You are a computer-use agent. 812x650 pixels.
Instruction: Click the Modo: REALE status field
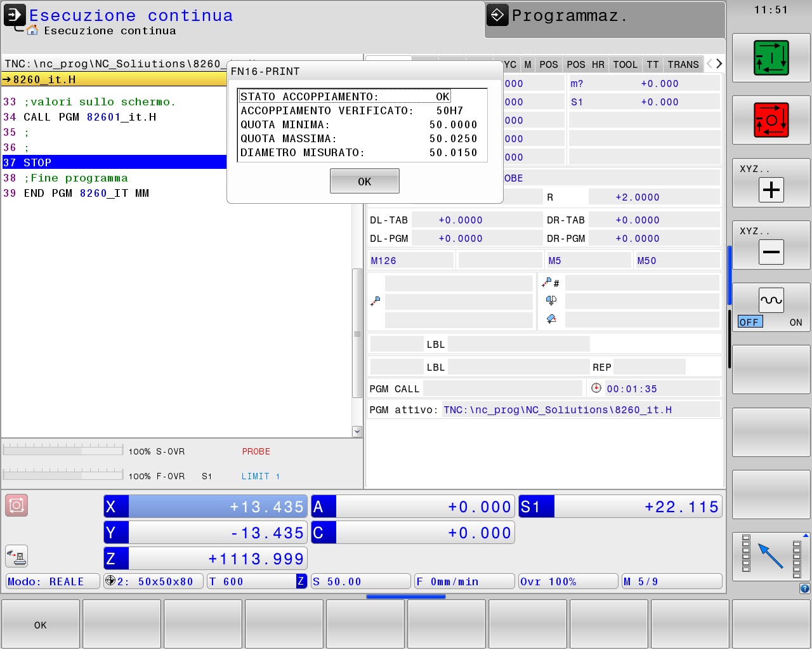click(x=53, y=581)
